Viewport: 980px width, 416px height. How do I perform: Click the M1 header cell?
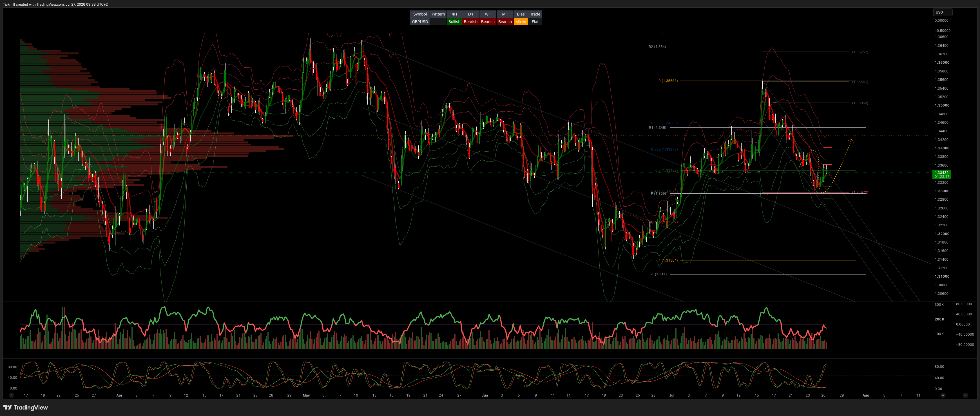click(x=505, y=14)
